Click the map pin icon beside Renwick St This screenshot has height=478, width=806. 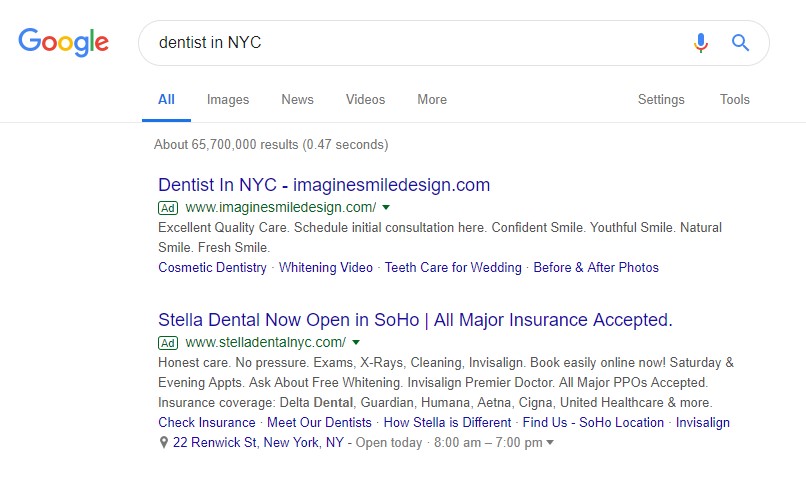(x=163, y=442)
